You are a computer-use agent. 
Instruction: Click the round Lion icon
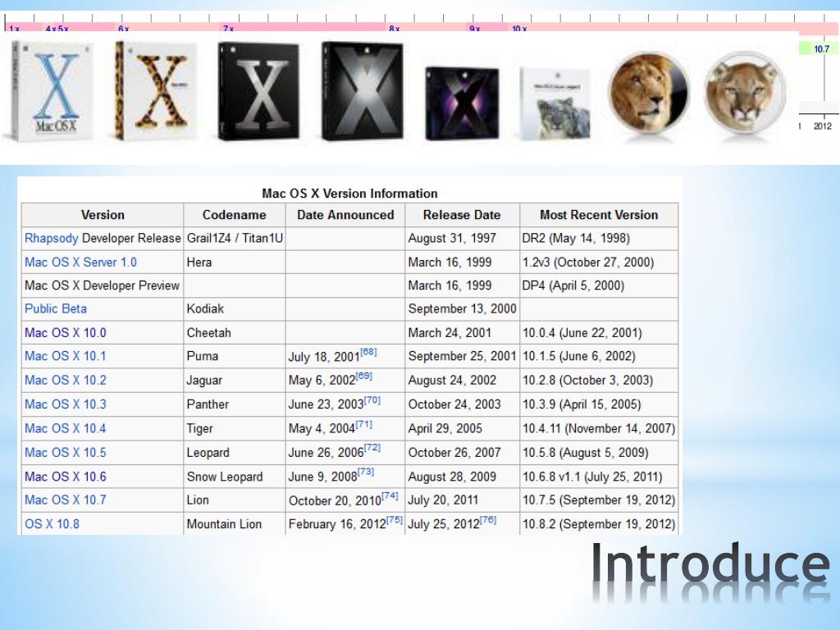[649, 94]
